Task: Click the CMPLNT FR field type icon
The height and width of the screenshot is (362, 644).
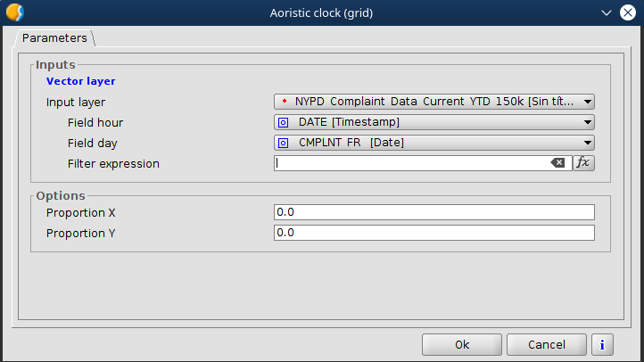Action: coord(284,143)
